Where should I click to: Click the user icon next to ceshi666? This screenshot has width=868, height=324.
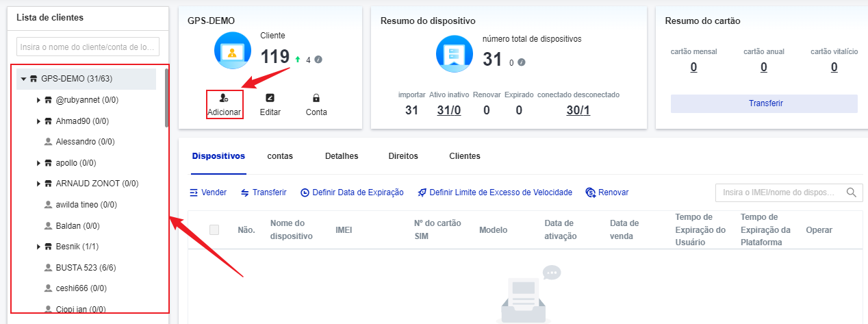tap(48, 288)
